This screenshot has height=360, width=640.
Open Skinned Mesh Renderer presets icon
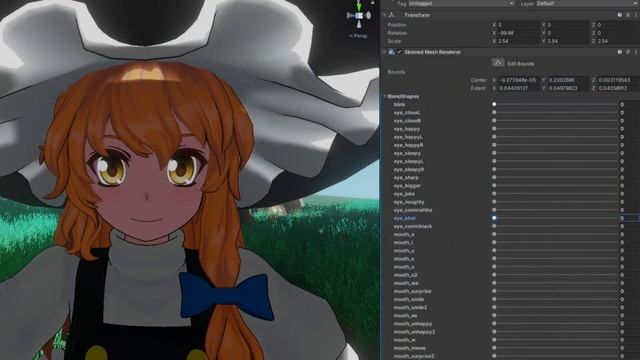628,52
